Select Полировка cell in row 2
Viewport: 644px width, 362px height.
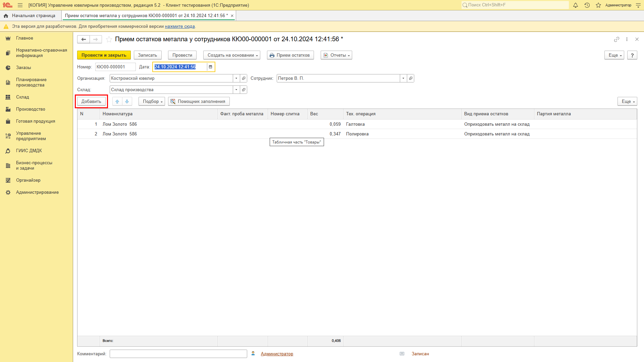[402, 134]
